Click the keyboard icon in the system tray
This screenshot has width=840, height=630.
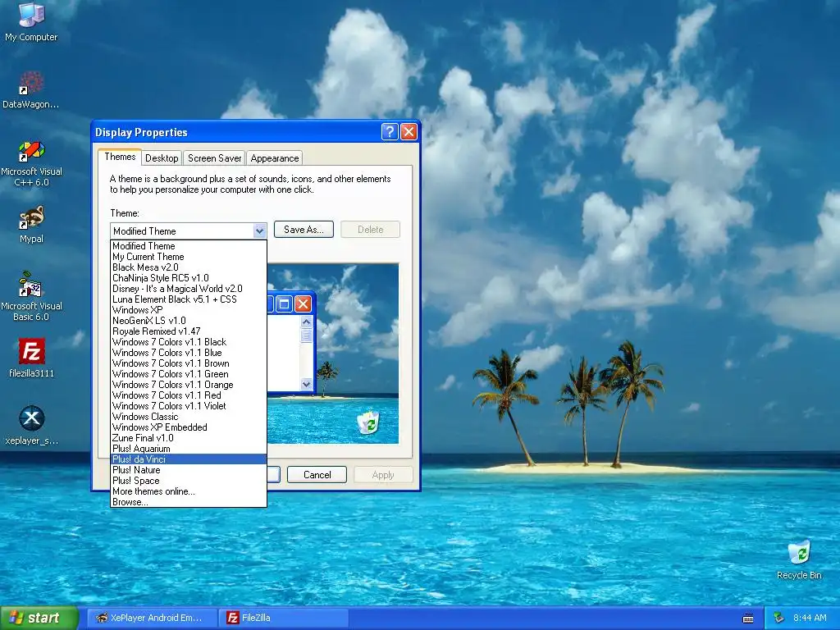point(748,619)
